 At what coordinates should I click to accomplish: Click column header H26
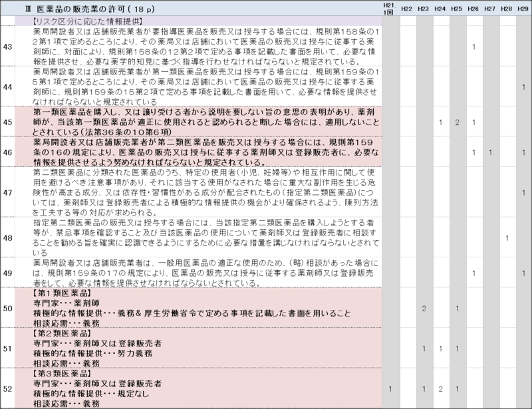click(473, 9)
